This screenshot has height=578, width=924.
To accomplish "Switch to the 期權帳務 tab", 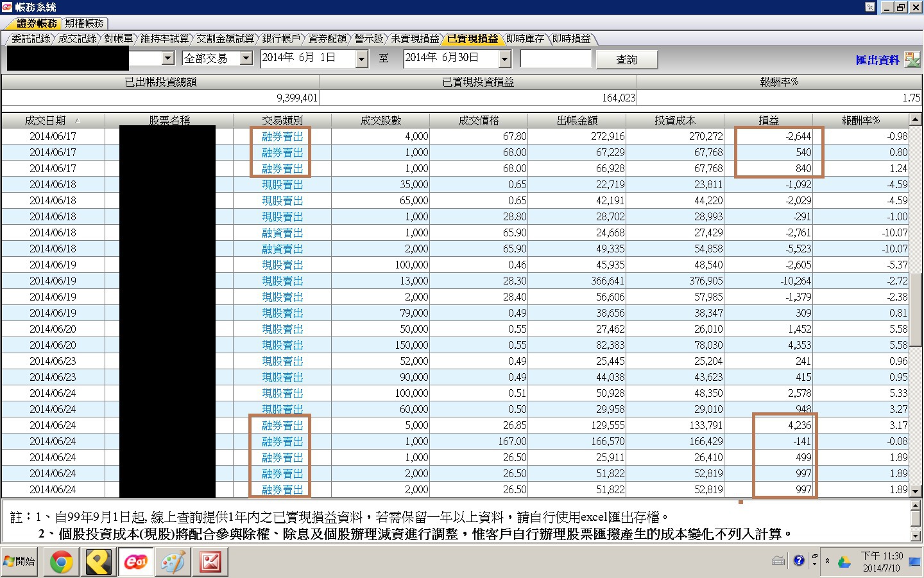I will (x=84, y=23).
